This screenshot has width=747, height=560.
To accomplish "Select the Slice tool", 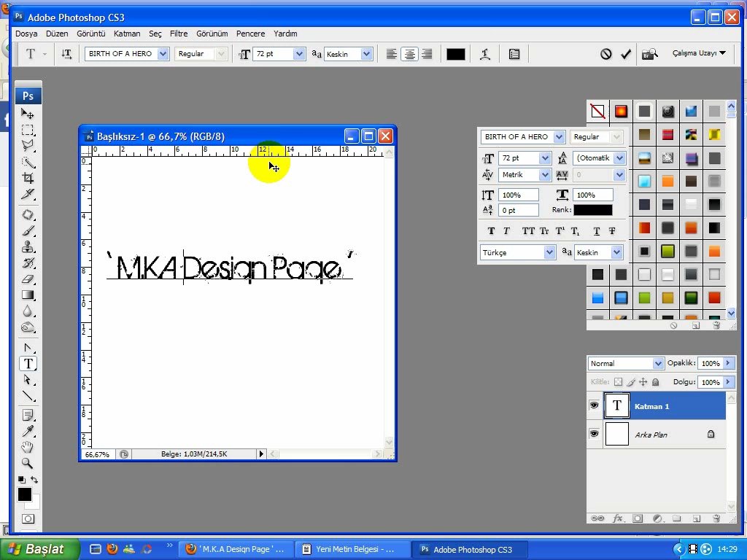I will 28,194.
